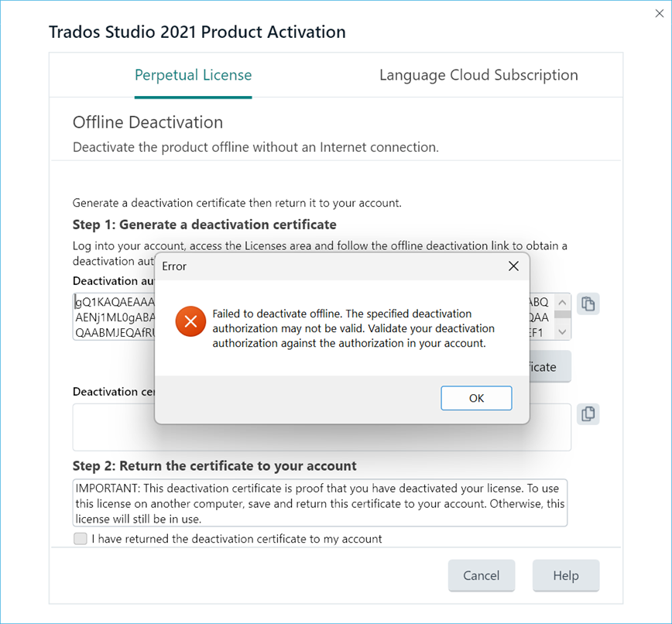This screenshot has height=624, width=672.
Task: Click the 'Failed to deactivate offline' message
Action: (354, 328)
